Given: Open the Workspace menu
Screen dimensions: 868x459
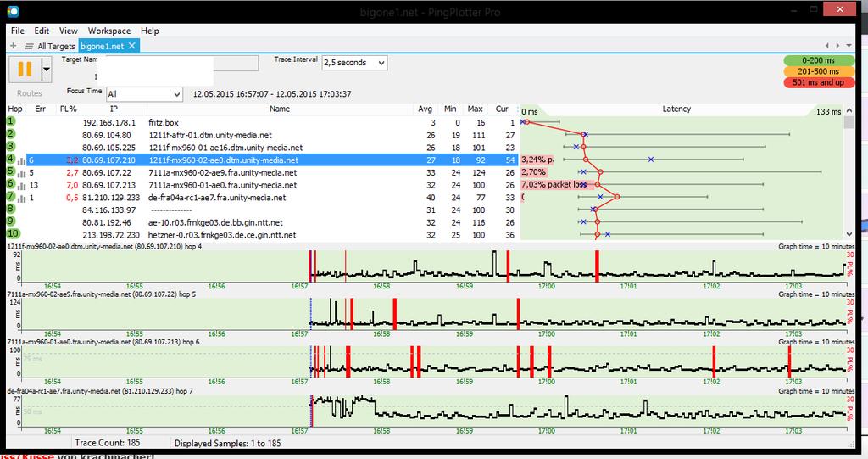Looking at the screenshot, I should (109, 31).
